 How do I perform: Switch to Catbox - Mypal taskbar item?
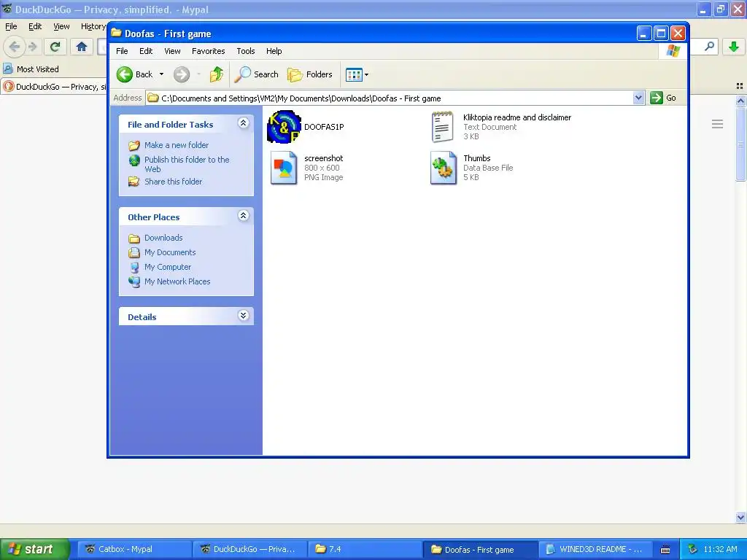[135, 549]
